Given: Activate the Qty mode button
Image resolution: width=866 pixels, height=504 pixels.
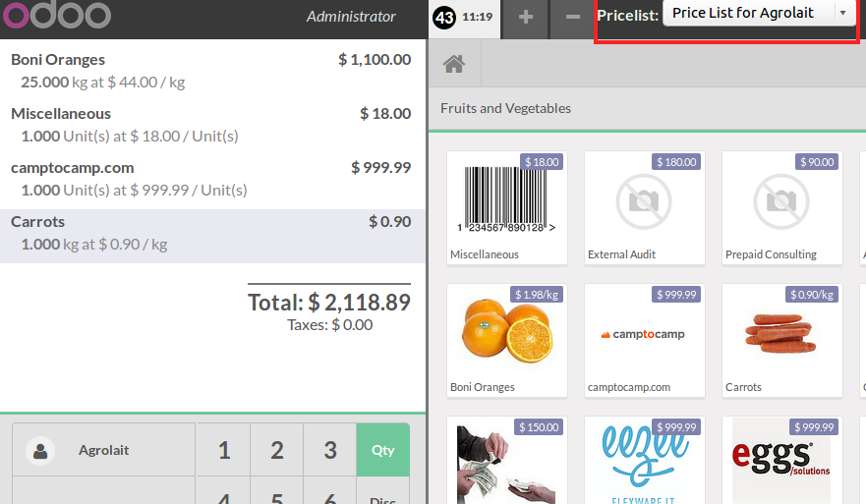Looking at the screenshot, I should (x=382, y=450).
